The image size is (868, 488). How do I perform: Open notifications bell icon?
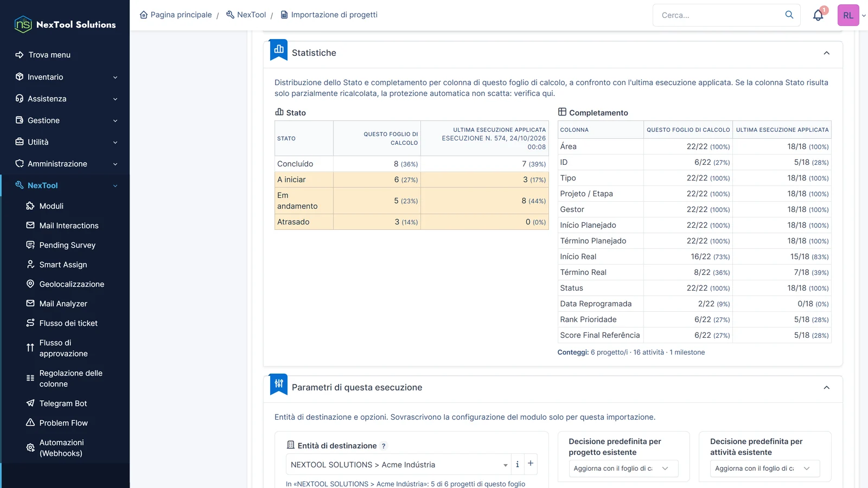[818, 15]
